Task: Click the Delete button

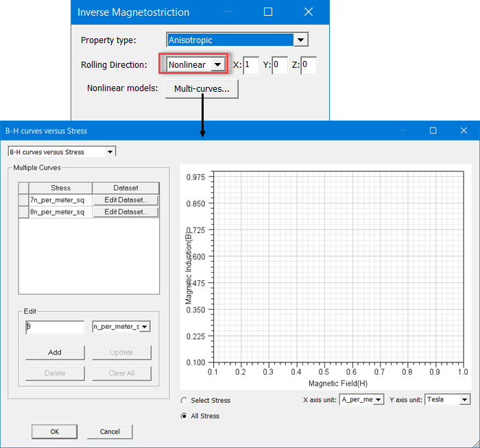Action: pos(55,373)
